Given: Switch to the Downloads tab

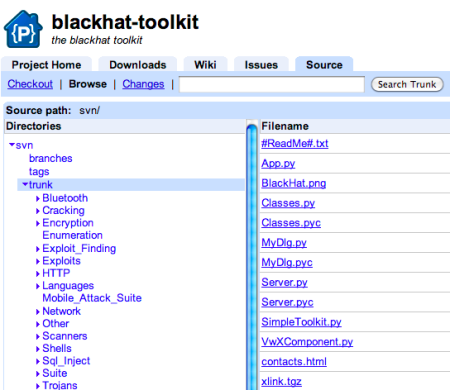Looking at the screenshot, I should coord(138,64).
